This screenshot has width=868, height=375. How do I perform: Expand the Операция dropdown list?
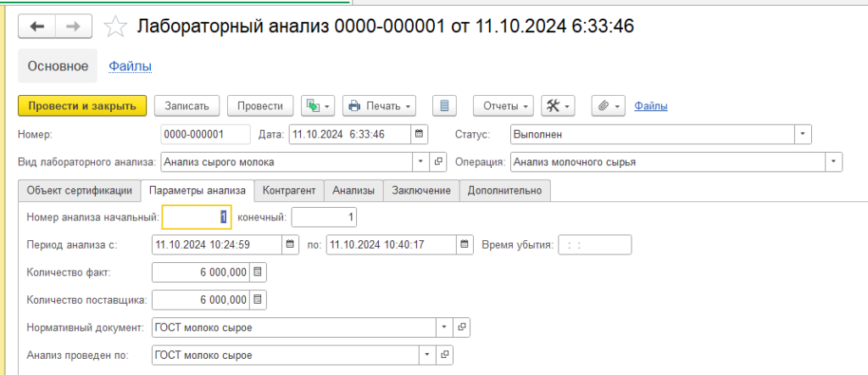834,161
